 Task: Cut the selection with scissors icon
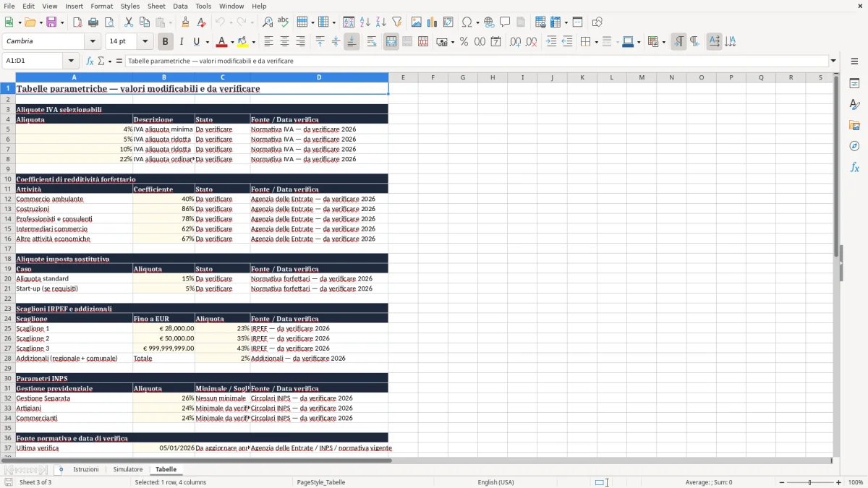[x=129, y=22]
